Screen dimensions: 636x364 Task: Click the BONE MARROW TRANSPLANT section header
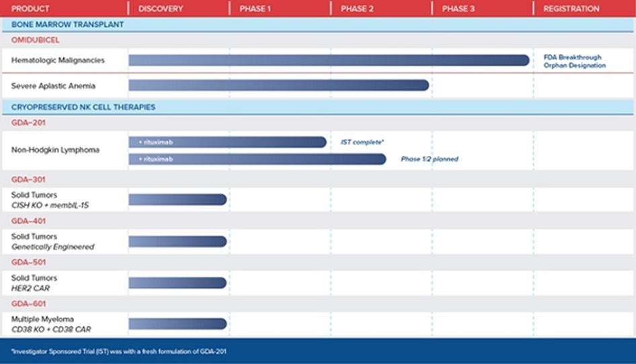tap(67, 24)
